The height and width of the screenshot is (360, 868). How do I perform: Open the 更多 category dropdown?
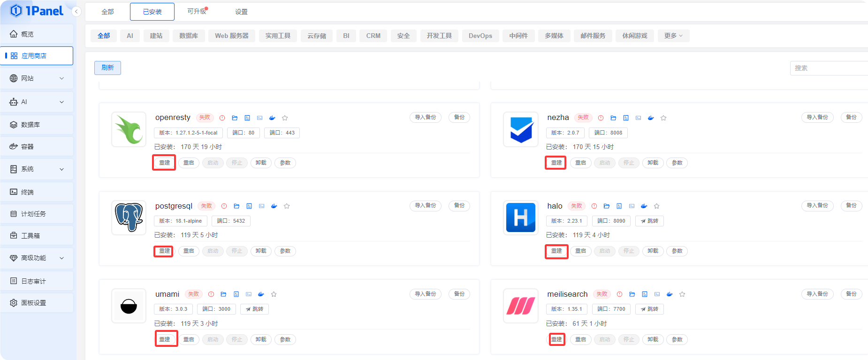[x=673, y=36]
